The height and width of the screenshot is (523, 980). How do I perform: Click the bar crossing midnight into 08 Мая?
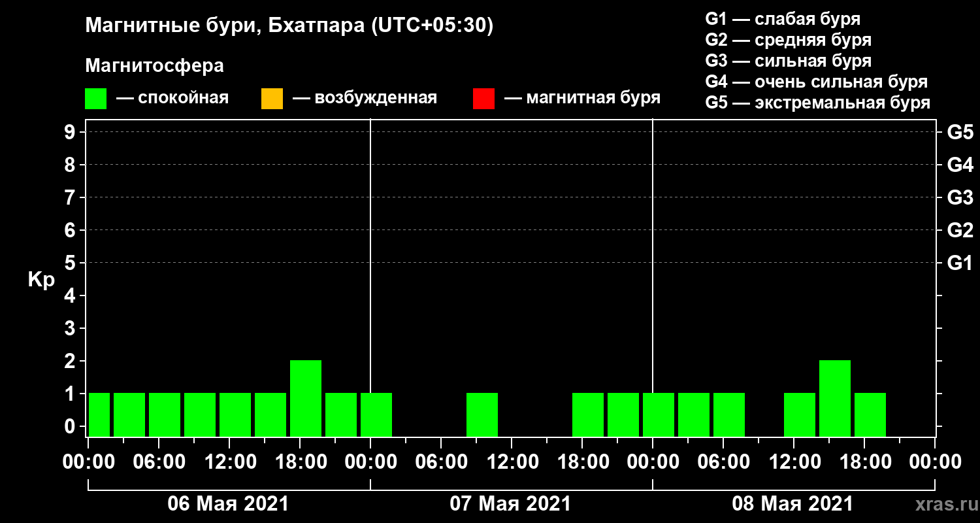[659, 414]
